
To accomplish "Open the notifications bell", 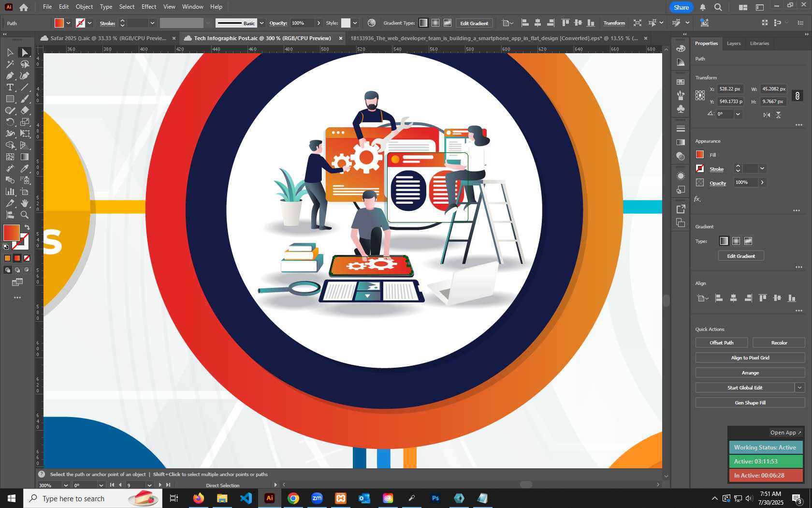I will coord(703,7).
